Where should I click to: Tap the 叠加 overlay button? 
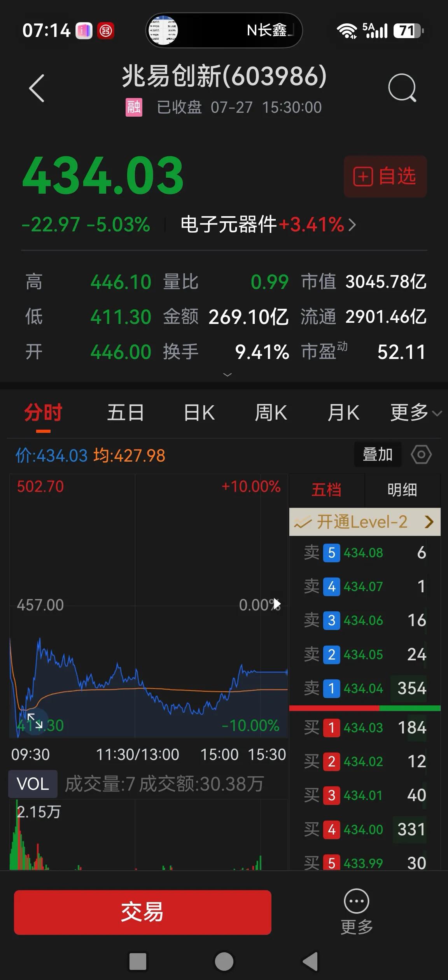click(x=378, y=454)
